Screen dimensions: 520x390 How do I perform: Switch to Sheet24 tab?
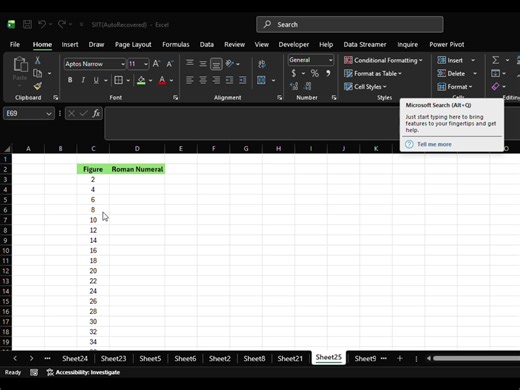75,359
